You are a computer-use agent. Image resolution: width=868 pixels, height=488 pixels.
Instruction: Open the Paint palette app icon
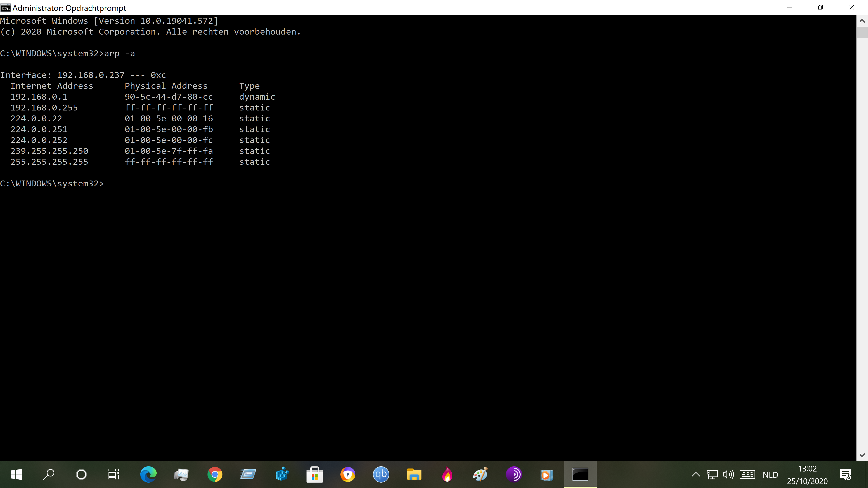(x=481, y=474)
